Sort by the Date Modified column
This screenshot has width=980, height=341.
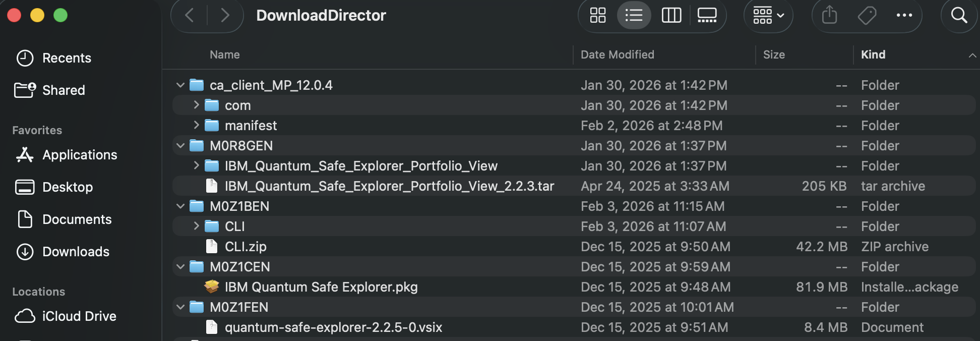[x=617, y=54]
